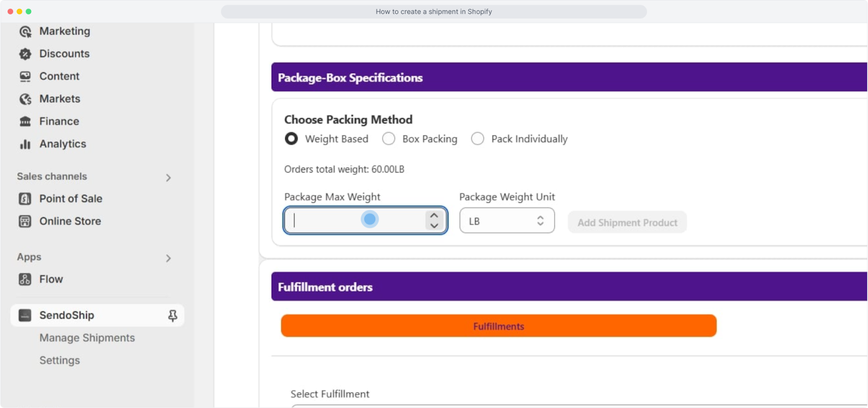
Task: Open Manage Shipments submenu item
Action: click(x=87, y=337)
